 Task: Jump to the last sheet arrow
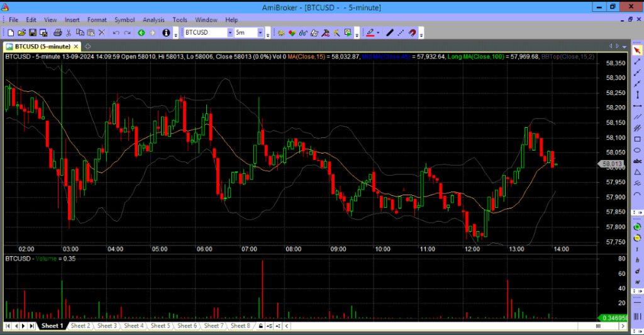(31, 326)
